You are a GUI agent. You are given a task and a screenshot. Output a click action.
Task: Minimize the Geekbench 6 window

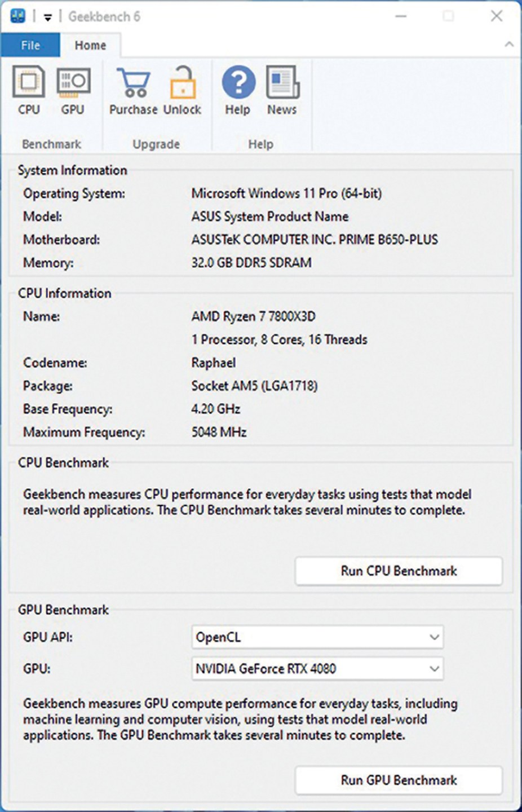pyautogui.click(x=401, y=16)
